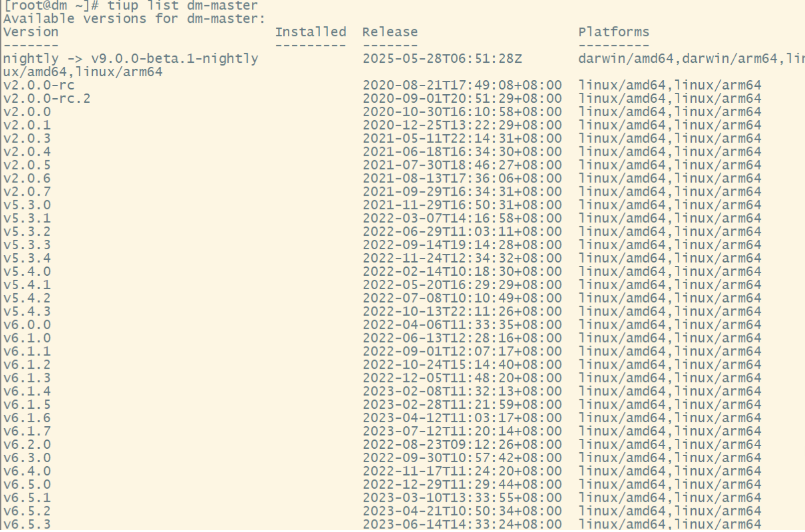Click release timestamp 2022-12-29T11:29:44+08:00

pos(462,484)
